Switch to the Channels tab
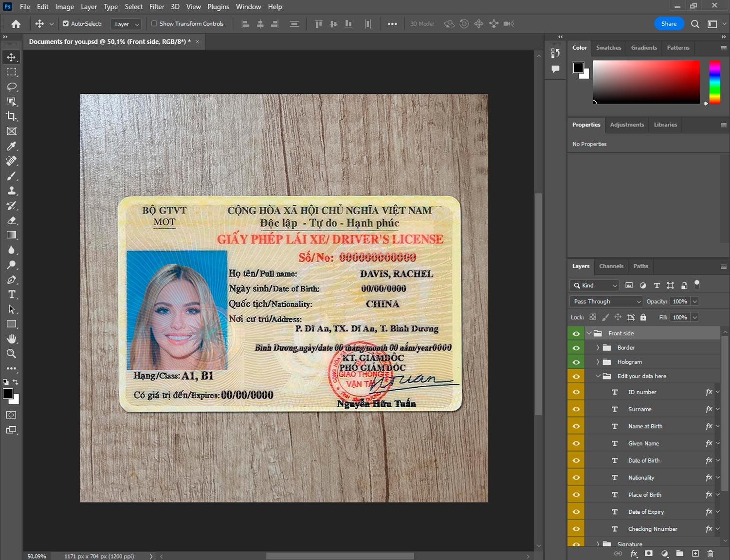 coord(611,266)
